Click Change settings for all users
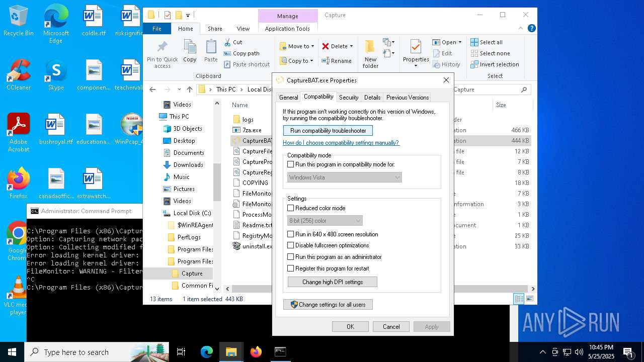 328,305
